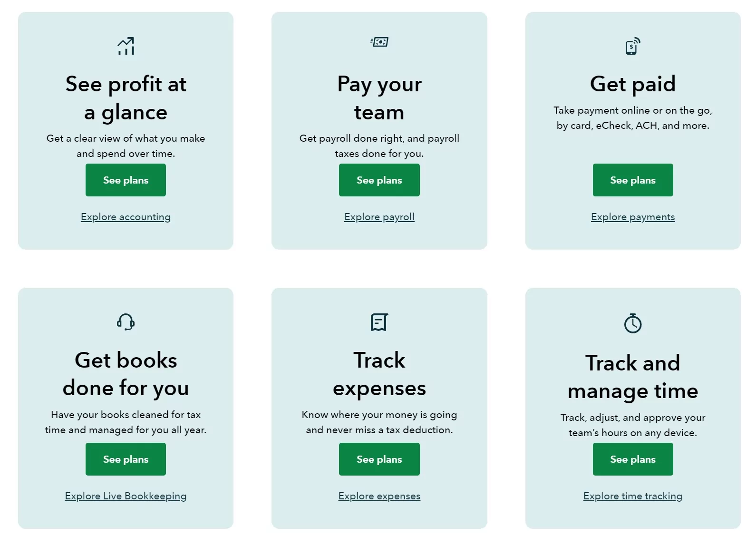This screenshot has height=545, width=756.
Task: Open the Explore Live Bookkeeping link
Action: [x=126, y=496]
